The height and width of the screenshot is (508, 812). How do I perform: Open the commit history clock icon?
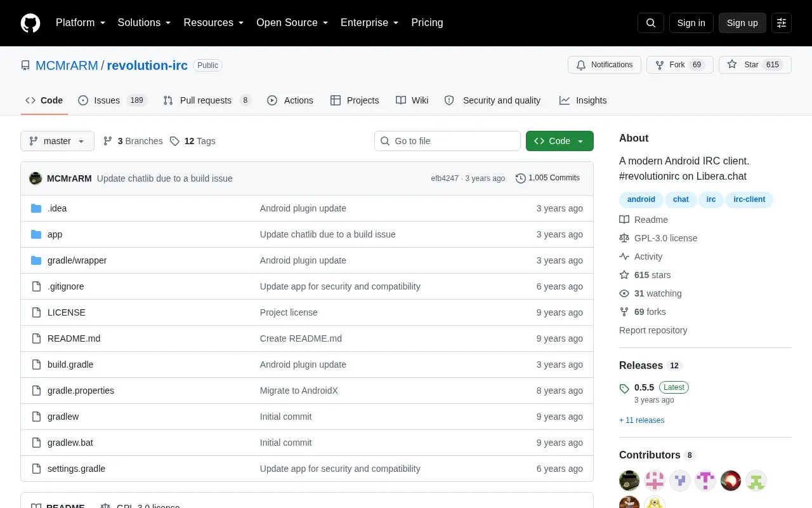pyautogui.click(x=521, y=178)
